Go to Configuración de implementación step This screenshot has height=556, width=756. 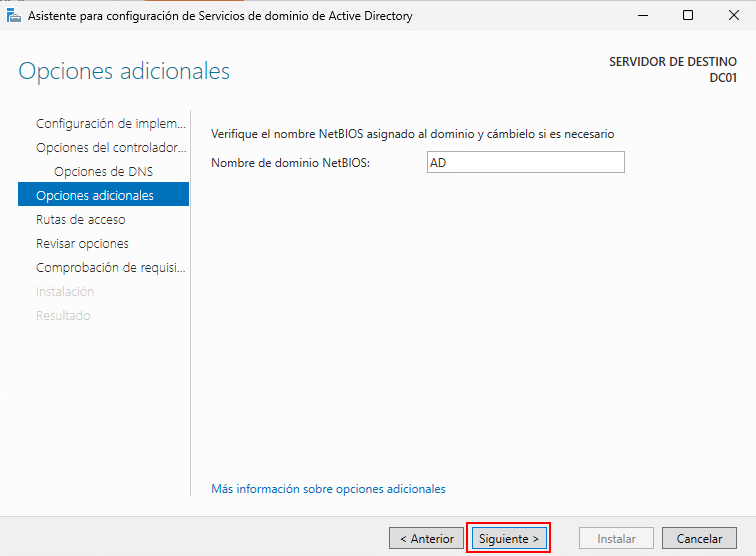coord(111,124)
